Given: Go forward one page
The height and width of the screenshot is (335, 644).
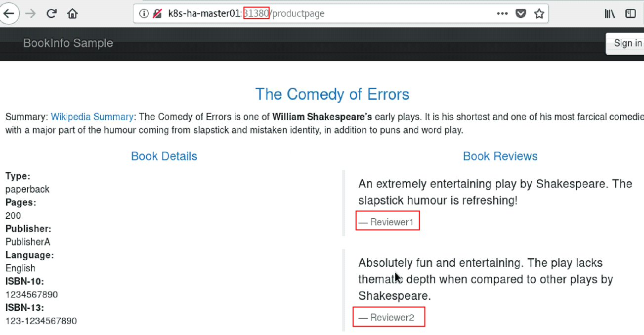Looking at the screenshot, I should pos(31,13).
